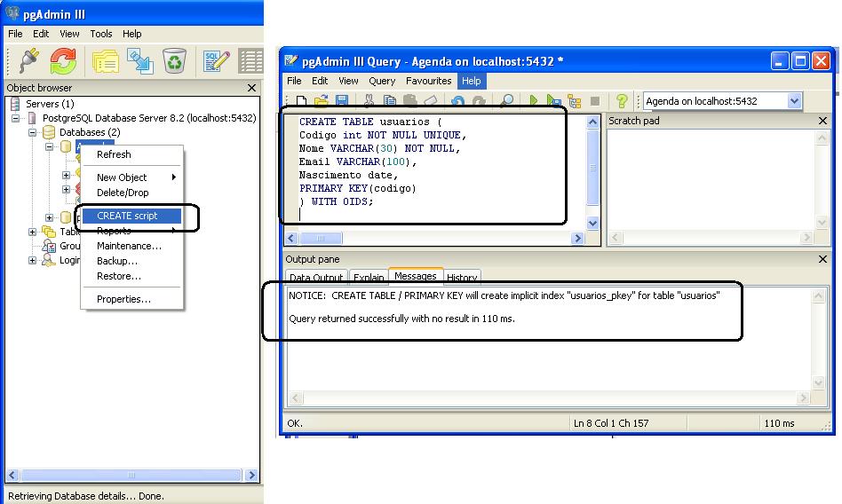Select the Messages tab in Output pane
842x504 pixels.
click(415, 276)
